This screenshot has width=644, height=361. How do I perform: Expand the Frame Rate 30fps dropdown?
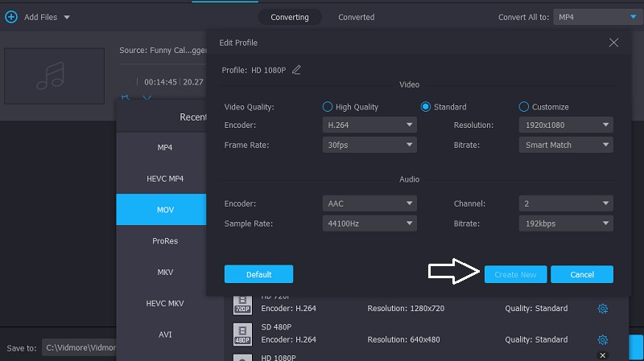[369, 146]
